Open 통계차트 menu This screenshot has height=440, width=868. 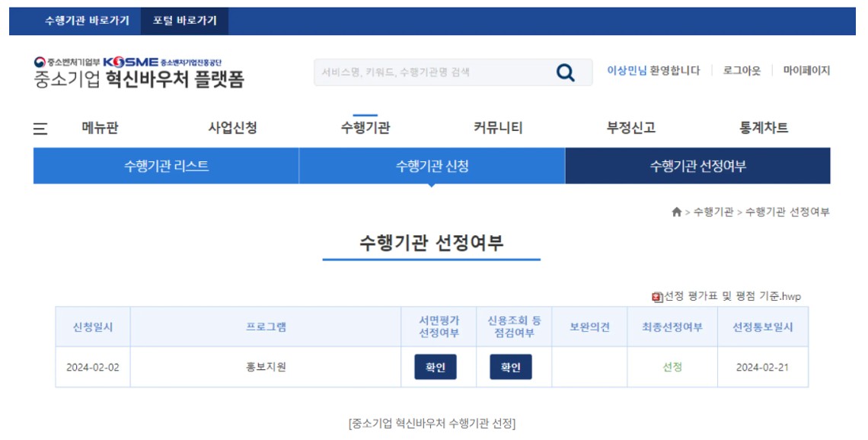[x=764, y=128]
